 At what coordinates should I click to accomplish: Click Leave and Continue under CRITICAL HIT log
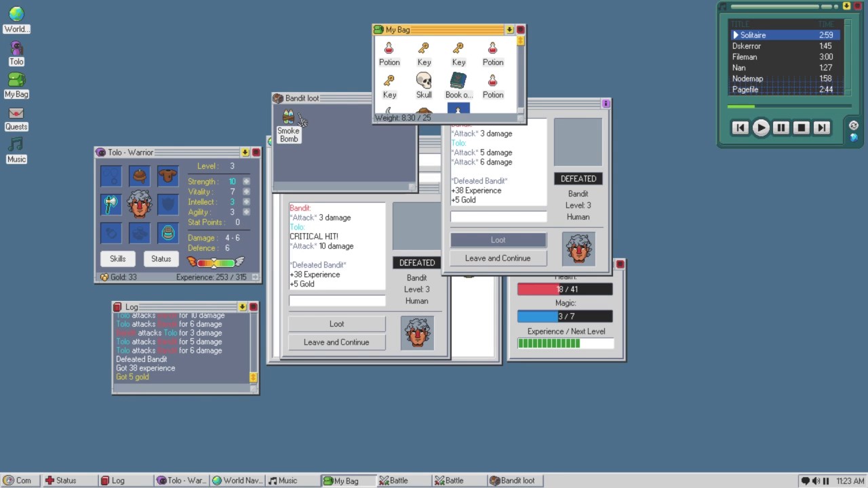tap(336, 342)
